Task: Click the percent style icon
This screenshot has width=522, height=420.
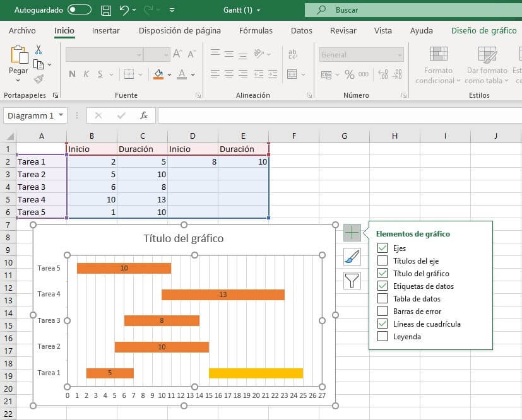Action: pyautogui.click(x=349, y=74)
